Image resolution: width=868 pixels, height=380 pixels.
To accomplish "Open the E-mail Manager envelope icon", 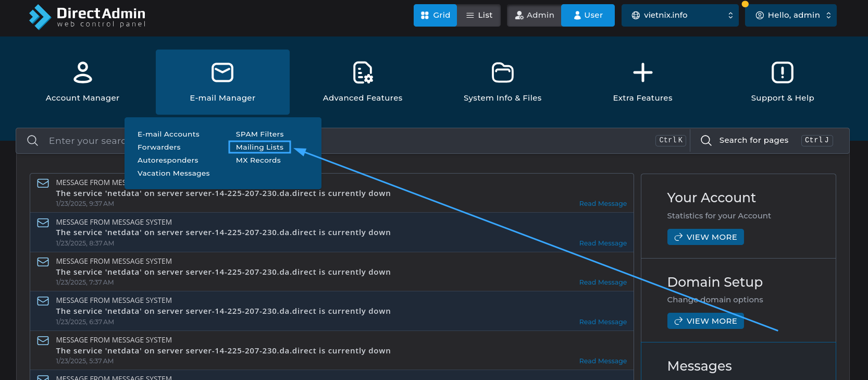I will (222, 72).
